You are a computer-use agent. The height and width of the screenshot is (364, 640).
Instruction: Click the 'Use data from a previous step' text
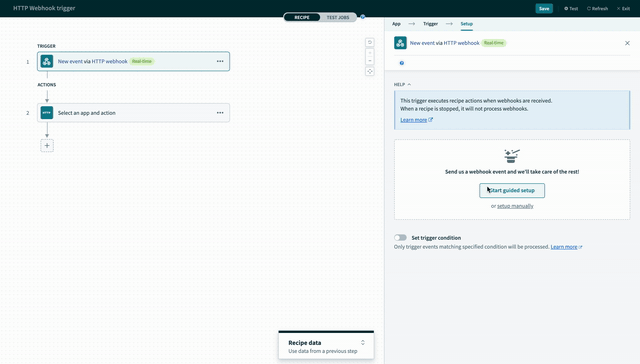[x=322, y=351]
